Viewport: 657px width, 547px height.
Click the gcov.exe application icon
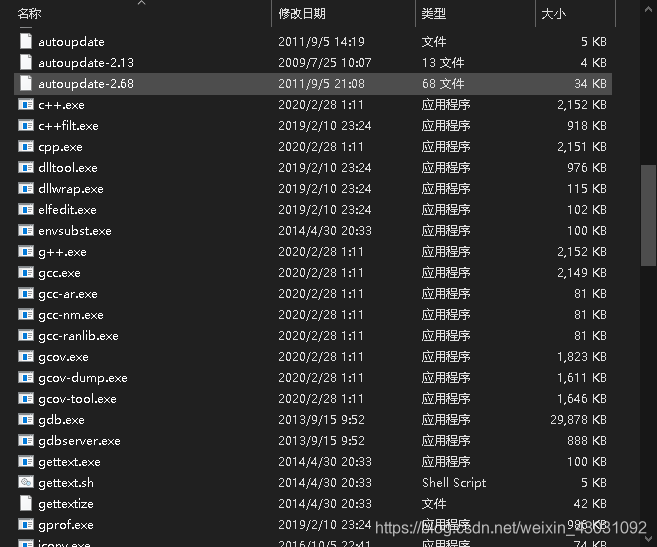tap(26, 356)
